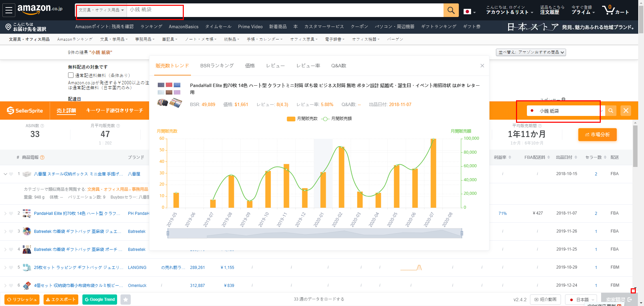The image size is (644, 306).
Task: Close the sales trend chart popup
Action: coord(482,66)
